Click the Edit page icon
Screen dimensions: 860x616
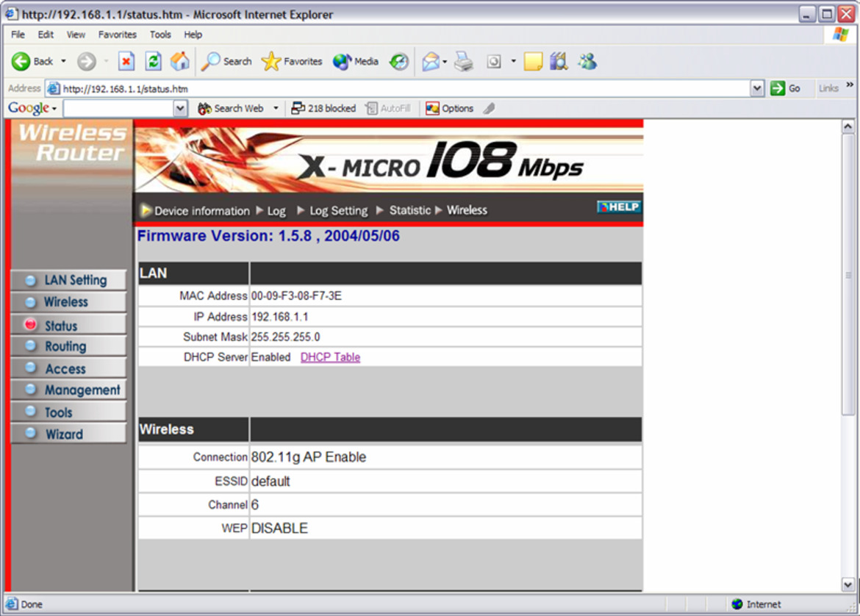click(x=494, y=62)
